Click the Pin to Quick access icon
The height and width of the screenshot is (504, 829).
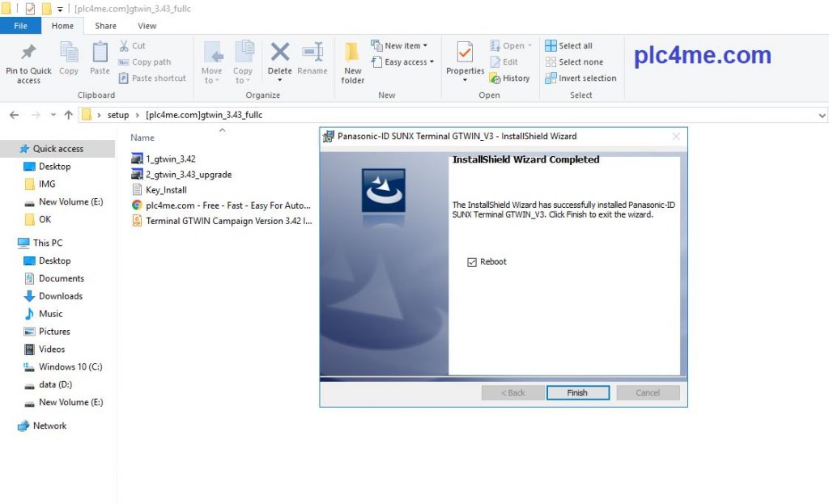[28, 53]
